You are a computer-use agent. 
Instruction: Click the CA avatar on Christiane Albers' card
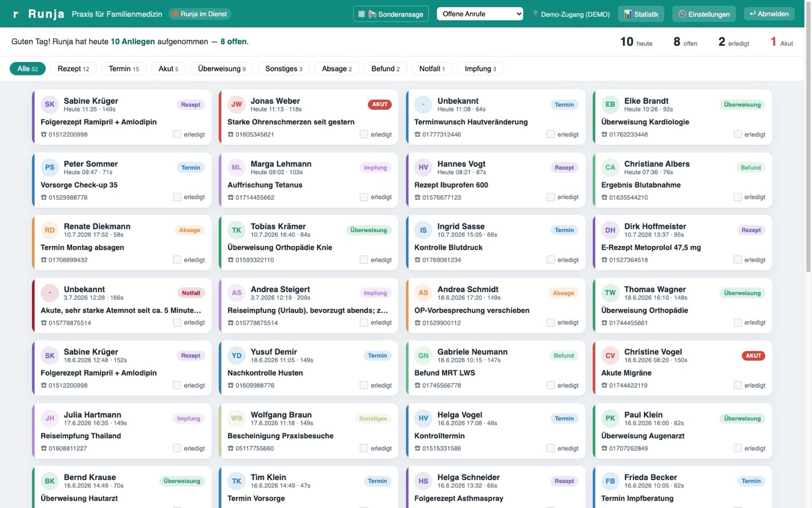click(610, 167)
